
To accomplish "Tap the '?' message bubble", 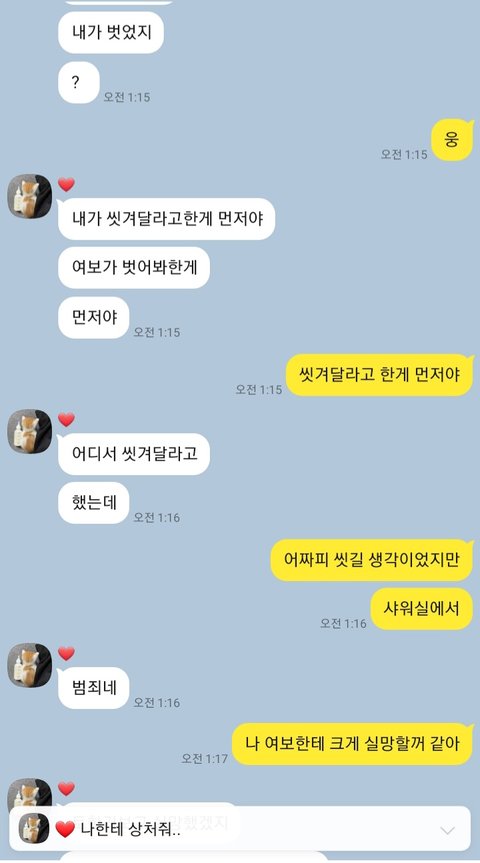I will pyautogui.click(x=79, y=83).
